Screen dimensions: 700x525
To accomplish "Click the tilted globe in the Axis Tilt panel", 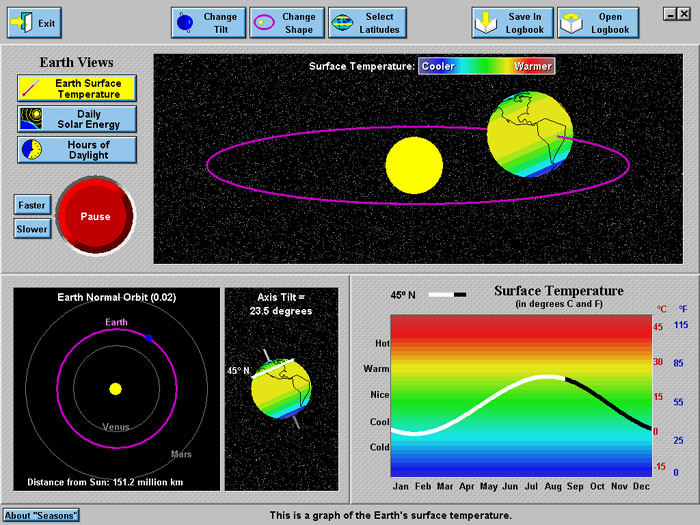I will pyautogui.click(x=281, y=388).
